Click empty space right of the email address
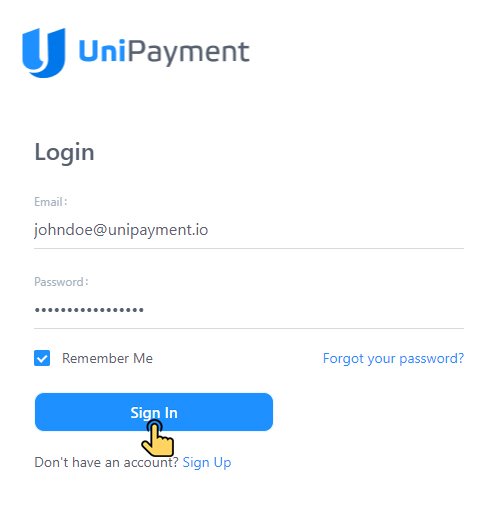This screenshot has height=522, width=495. coord(333,231)
